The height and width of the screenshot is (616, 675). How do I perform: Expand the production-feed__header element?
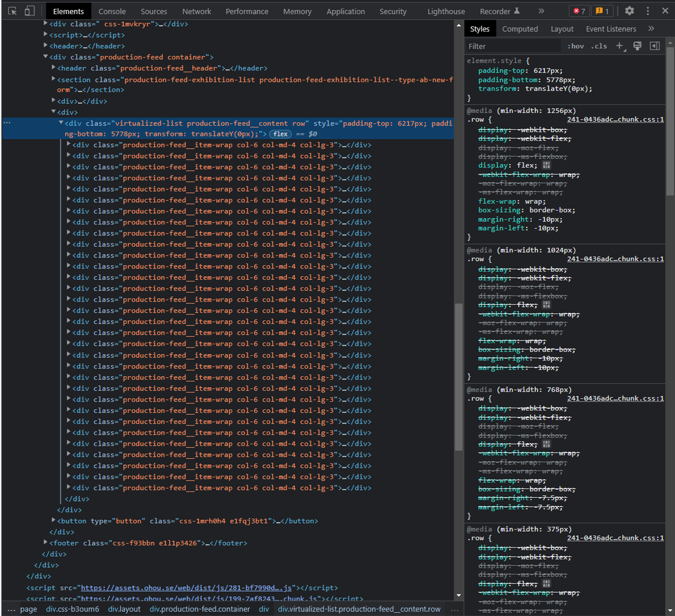point(53,68)
